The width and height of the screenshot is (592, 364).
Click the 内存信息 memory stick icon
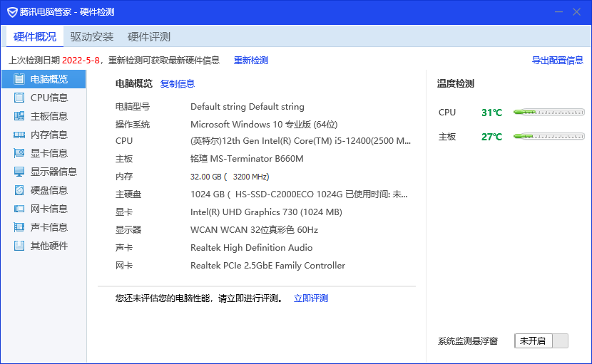point(19,135)
